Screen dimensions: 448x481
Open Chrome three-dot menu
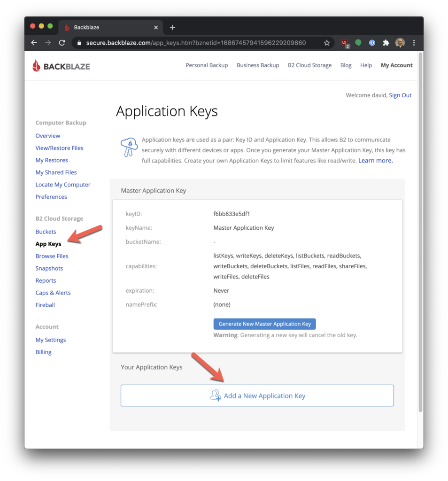coord(414,43)
